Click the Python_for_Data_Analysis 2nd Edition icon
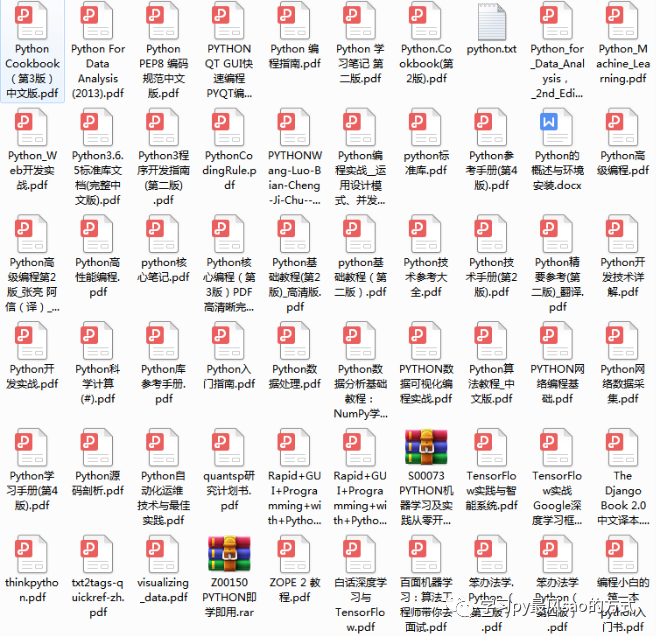Viewport: 656px width, 636px height. pyautogui.click(x=557, y=20)
